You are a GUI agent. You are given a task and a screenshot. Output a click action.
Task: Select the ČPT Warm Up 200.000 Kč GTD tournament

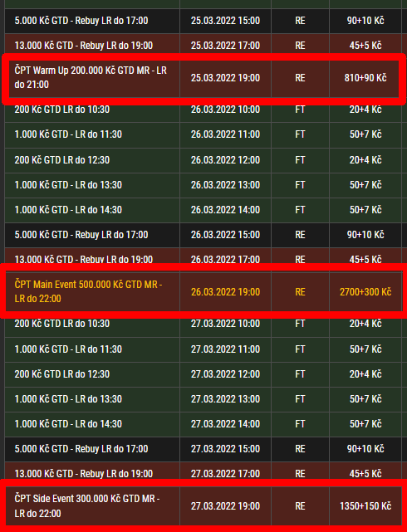point(203,78)
